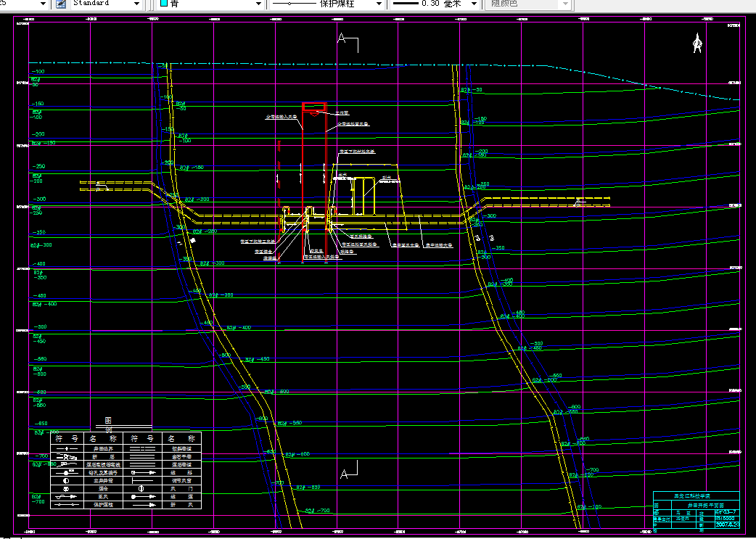756x539 pixels.
Task: Select the 立井井筒 legend text
Action: point(103,481)
